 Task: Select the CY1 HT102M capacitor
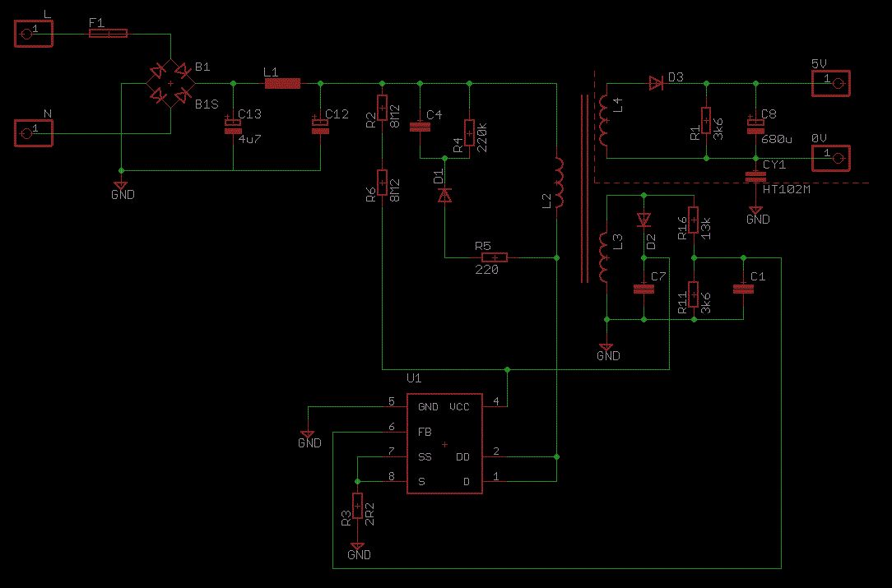755,177
